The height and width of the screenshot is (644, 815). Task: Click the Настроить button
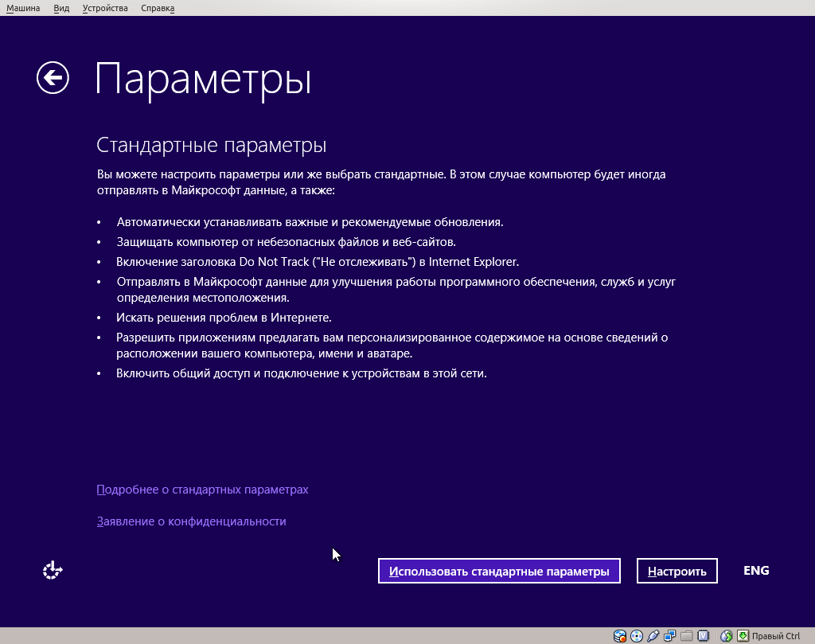[677, 570]
